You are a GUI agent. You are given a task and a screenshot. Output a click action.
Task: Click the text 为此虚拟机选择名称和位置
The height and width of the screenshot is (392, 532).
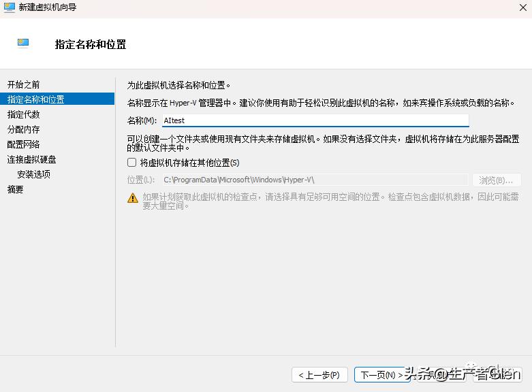(x=178, y=85)
